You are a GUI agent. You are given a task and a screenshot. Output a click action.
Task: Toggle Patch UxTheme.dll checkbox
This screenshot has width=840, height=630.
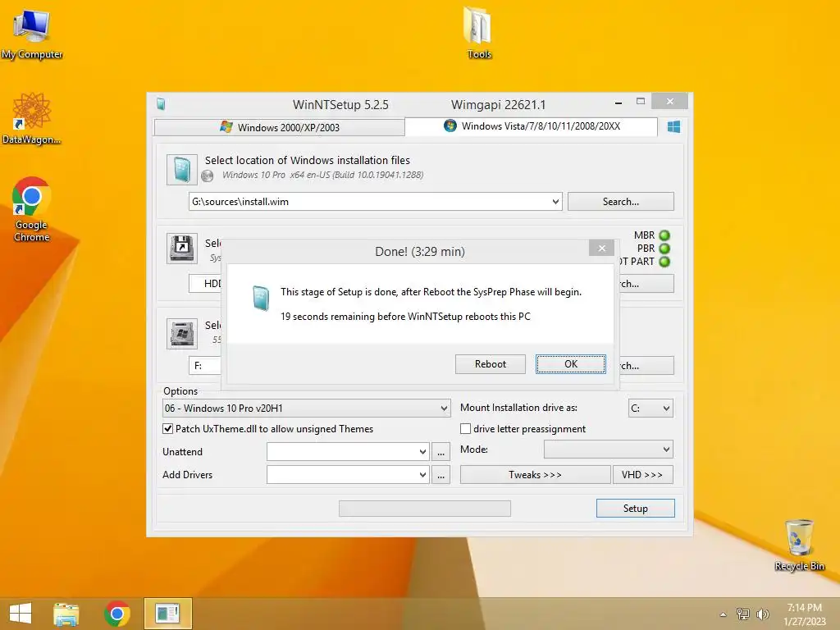[x=167, y=428]
